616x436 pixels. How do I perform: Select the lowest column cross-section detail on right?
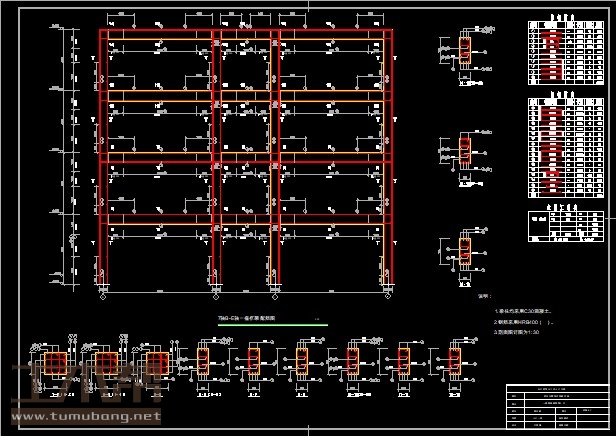coord(465,247)
